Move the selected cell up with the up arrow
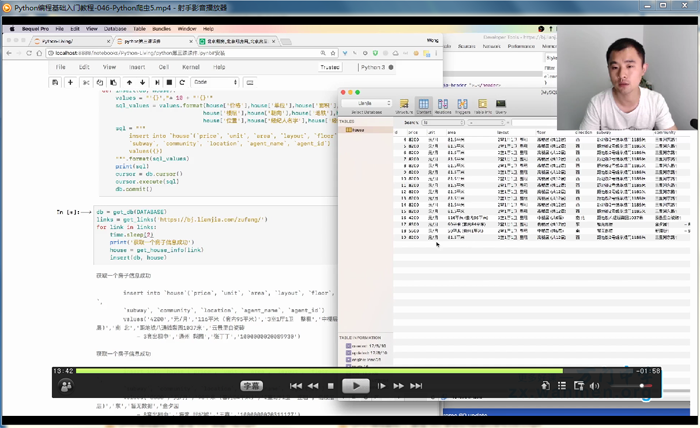Viewport: 700px width, 428px height. [129, 83]
